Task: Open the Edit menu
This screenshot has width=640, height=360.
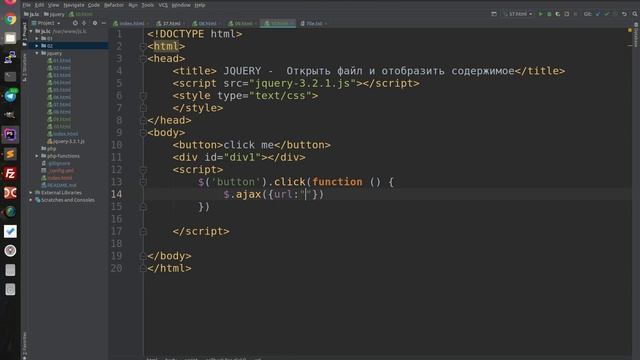Action: (x=39, y=5)
